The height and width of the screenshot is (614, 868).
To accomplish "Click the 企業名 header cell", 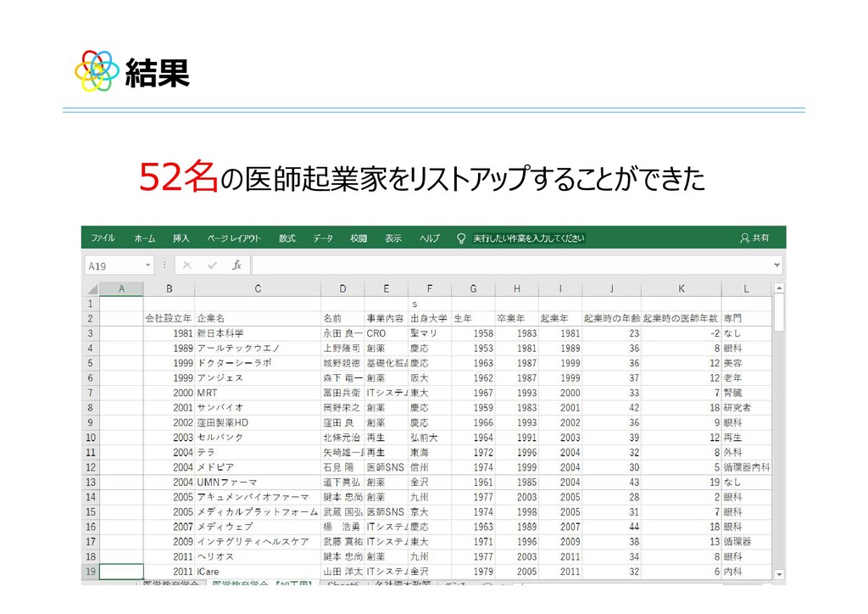I will click(x=258, y=318).
